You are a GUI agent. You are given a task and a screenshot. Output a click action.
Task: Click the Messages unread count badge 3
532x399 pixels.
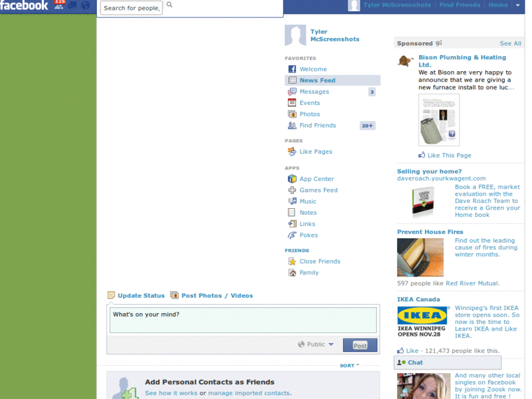click(372, 92)
